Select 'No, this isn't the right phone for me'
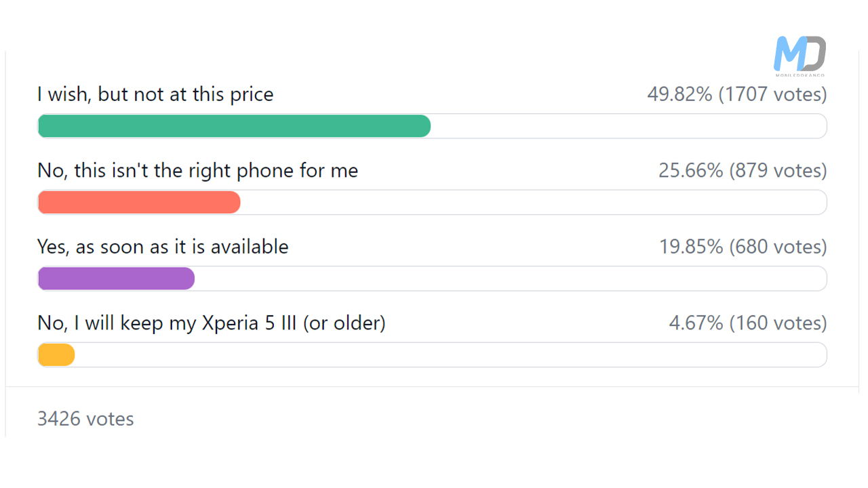The height and width of the screenshot is (488, 868). 197,170
